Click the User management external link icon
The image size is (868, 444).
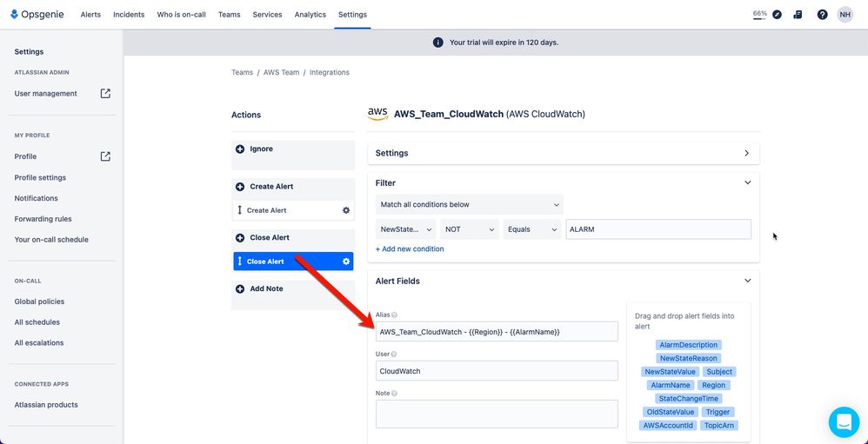pos(105,94)
